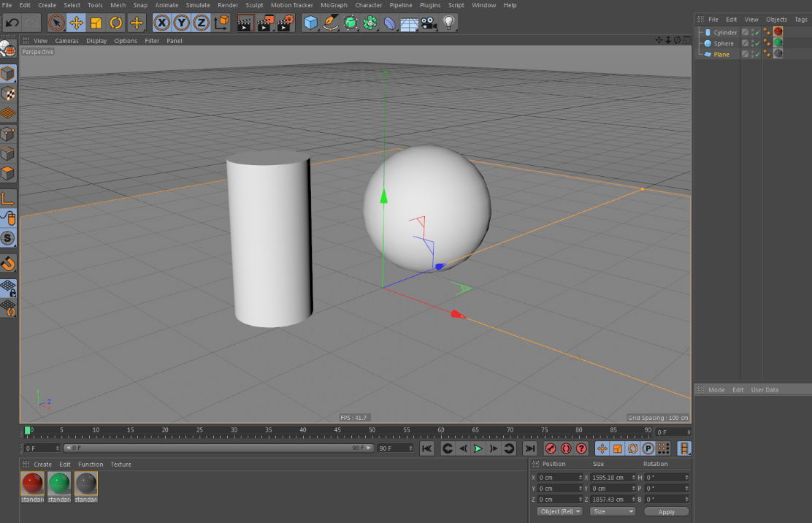Open the MoGraph menu
The image size is (812, 523).
tap(334, 5)
